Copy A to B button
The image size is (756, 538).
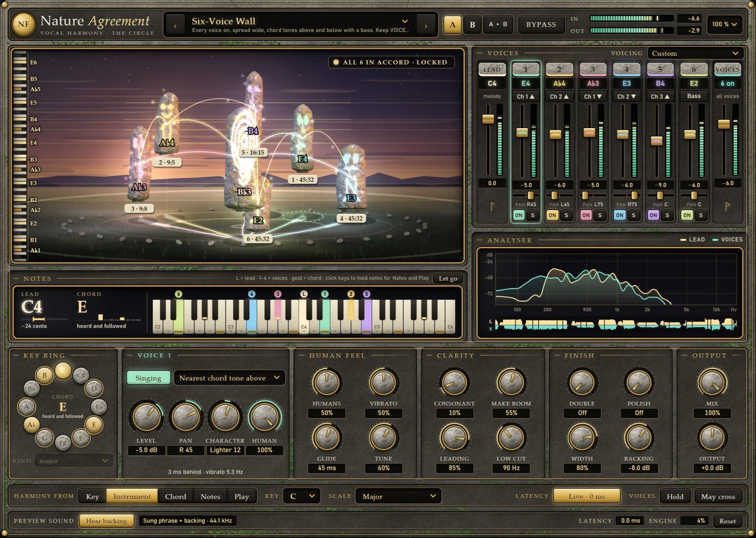coord(498,24)
